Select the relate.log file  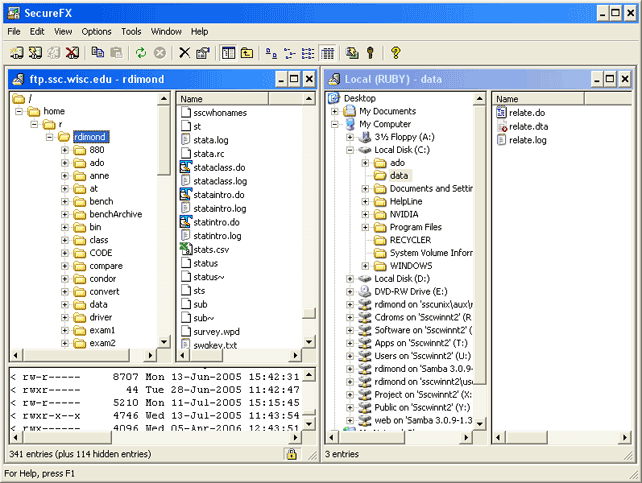point(527,140)
